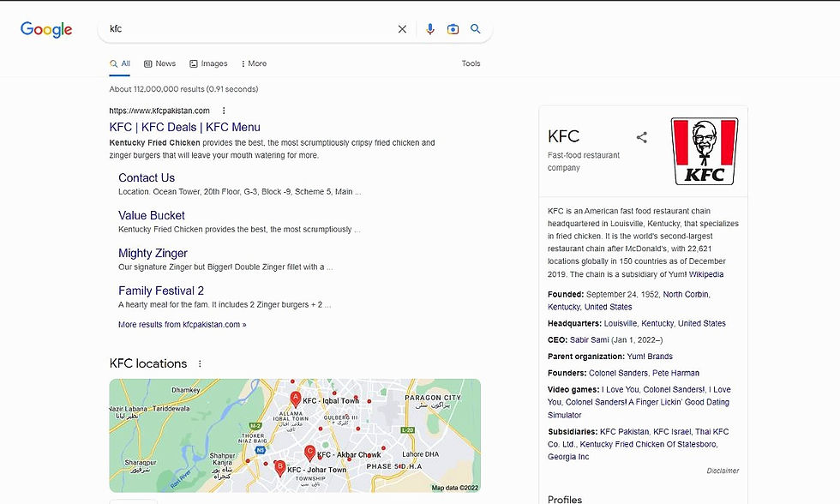Click the KFC logo thumbnail
The image size is (840, 504).
pos(705,151)
